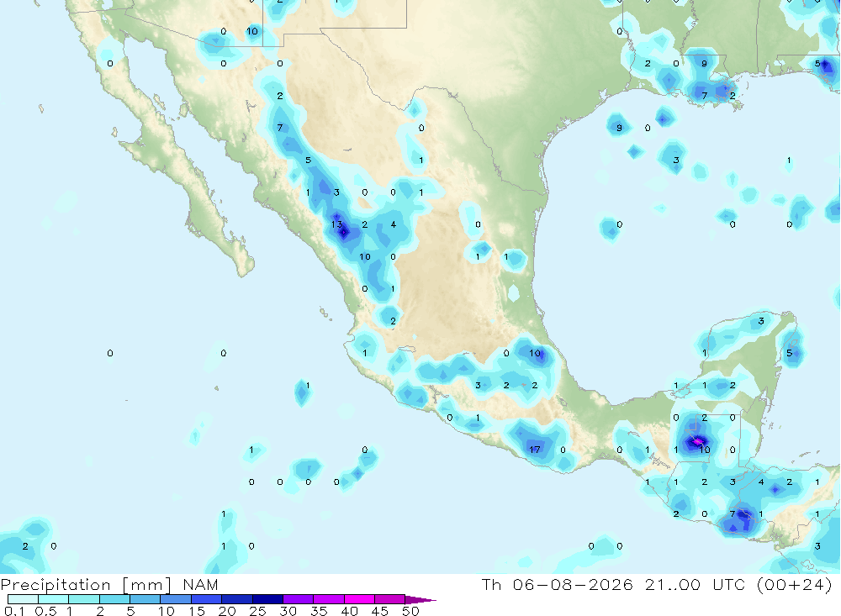Click the magenta peak precipitation cell near Guatemala

[x=698, y=441]
